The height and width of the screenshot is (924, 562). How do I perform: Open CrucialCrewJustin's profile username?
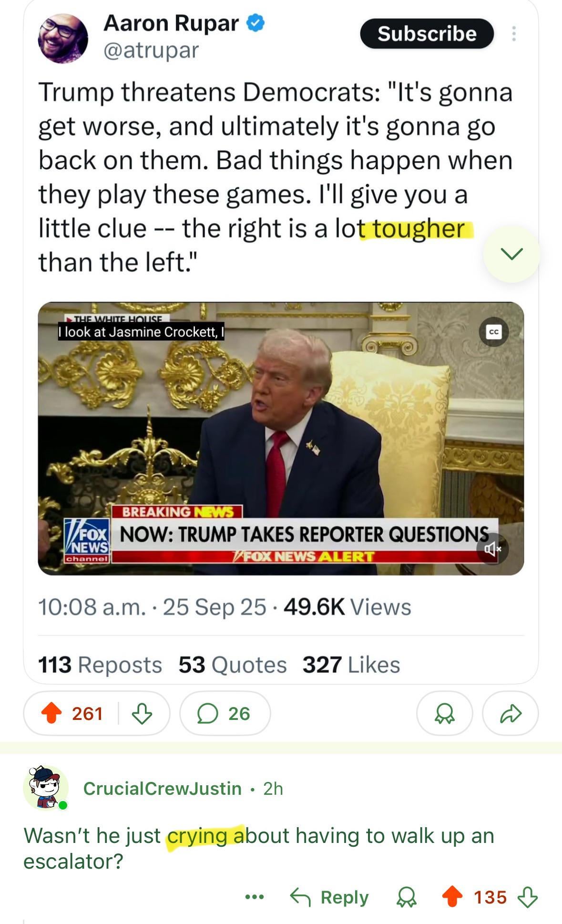162,788
